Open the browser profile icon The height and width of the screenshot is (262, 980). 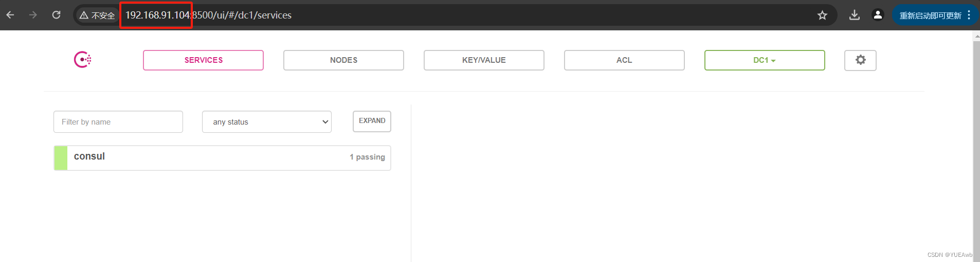[878, 15]
